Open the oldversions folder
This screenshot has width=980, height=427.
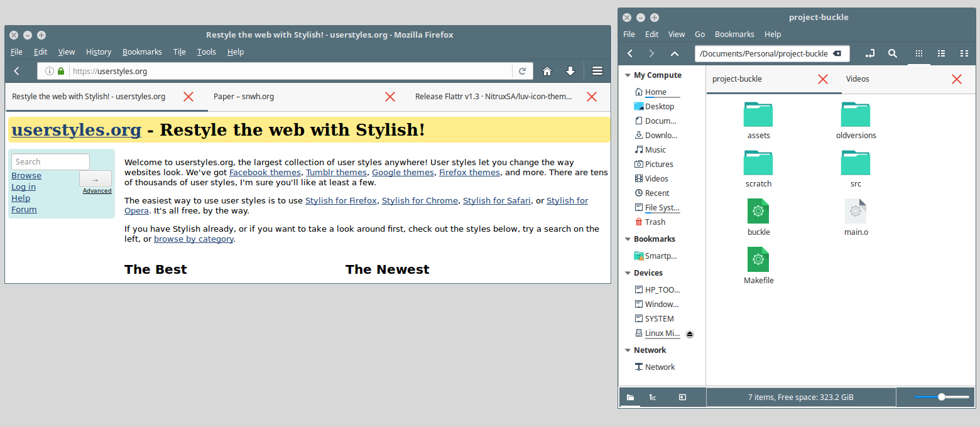pos(856,120)
